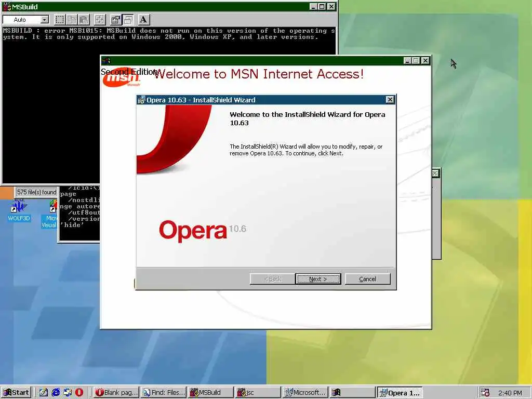532x399 pixels.
Task: Click the Task Scheduler tray icon
Action: tap(485, 393)
